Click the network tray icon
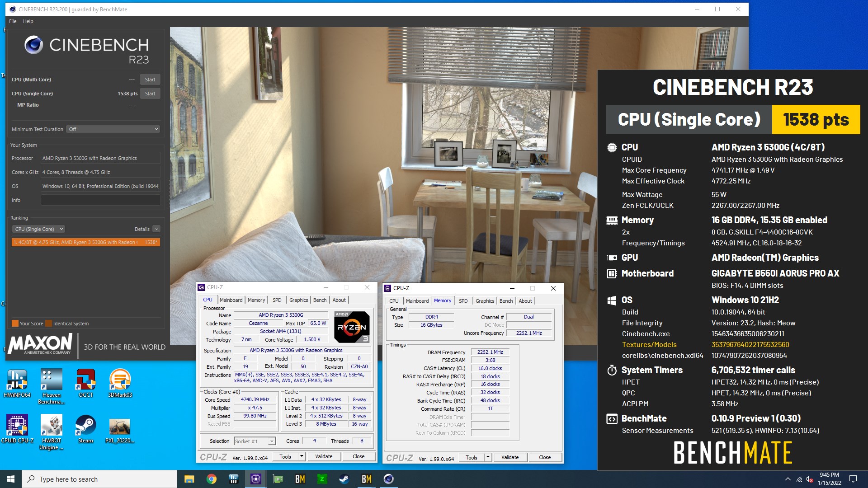Viewport: 868px width, 488px height. 799,479
